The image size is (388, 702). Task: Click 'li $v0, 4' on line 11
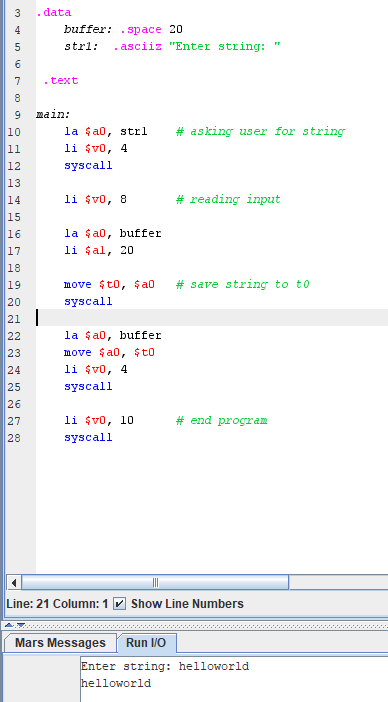pos(96,149)
